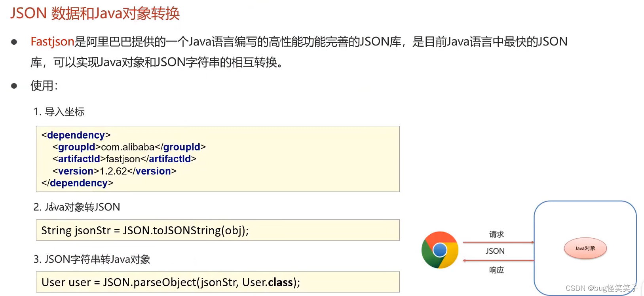This screenshot has height=296, width=644.
Task: Click the JSON label between the arrows
Action: coord(495,251)
